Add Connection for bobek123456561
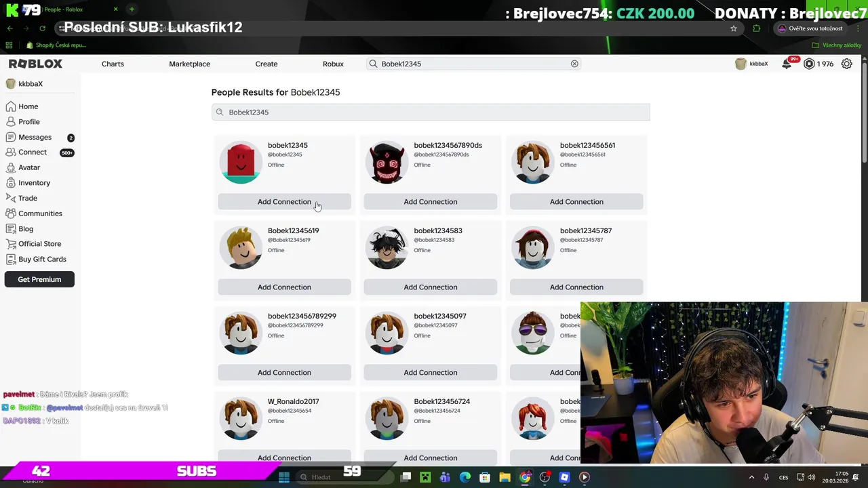This screenshot has height=488, width=868. click(576, 202)
